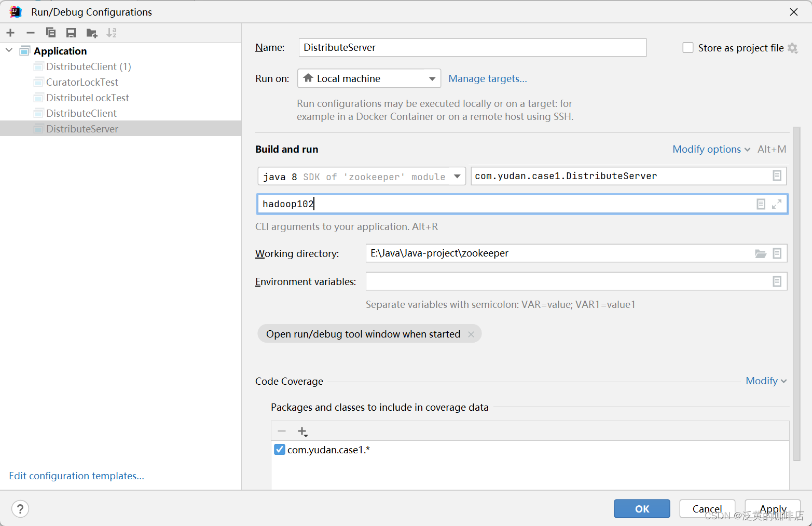Add coverage package or class with plus icon
812x526 pixels.
click(x=302, y=431)
